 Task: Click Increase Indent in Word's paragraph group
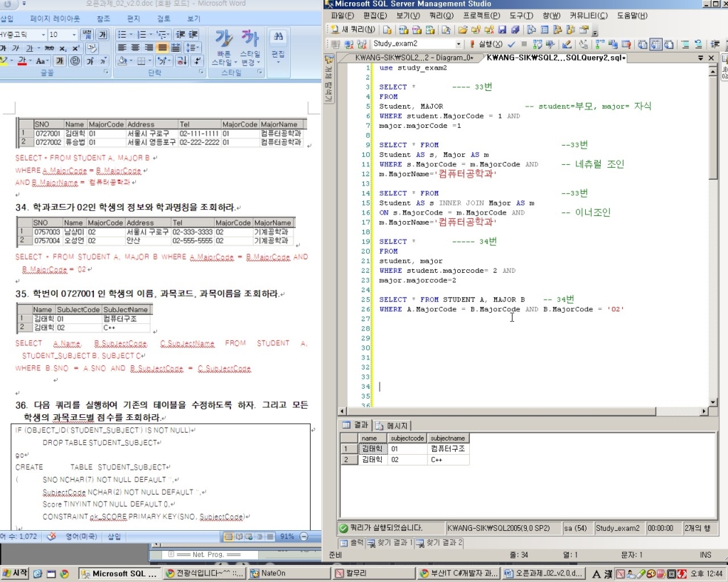point(193,35)
